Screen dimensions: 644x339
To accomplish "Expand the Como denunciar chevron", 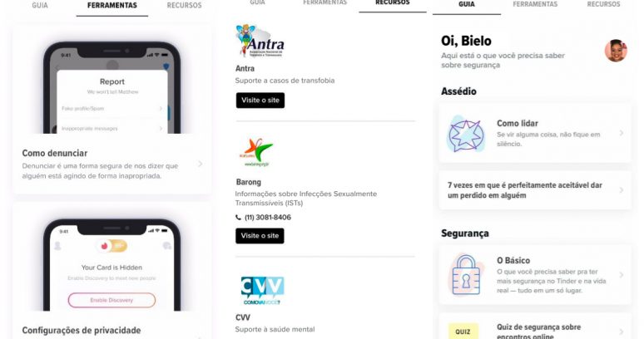I will [200, 164].
